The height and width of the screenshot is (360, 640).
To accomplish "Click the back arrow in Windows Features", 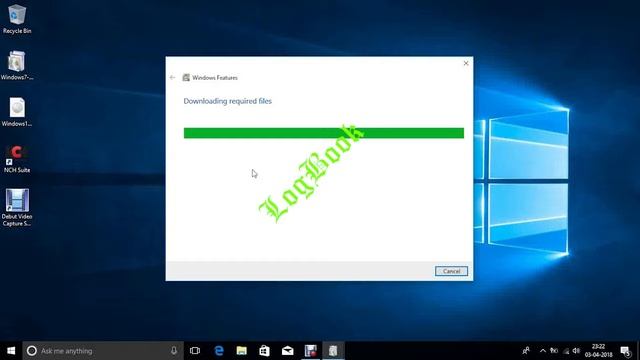I will [172, 78].
